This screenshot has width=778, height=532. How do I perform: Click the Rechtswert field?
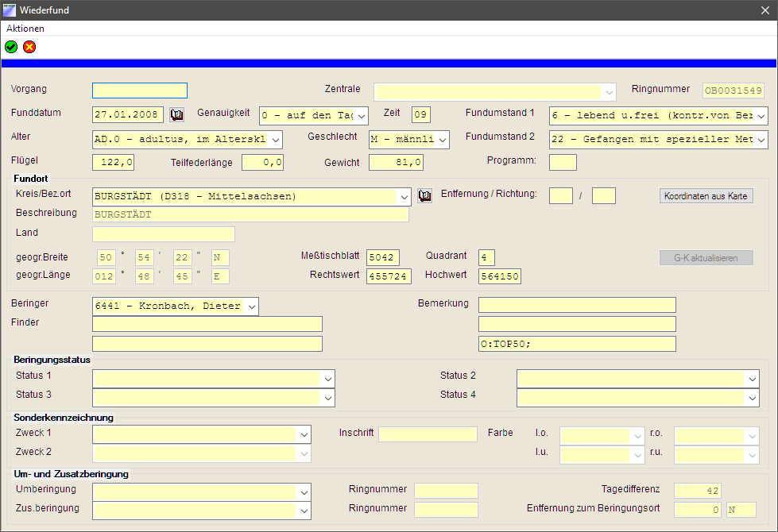click(389, 276)
